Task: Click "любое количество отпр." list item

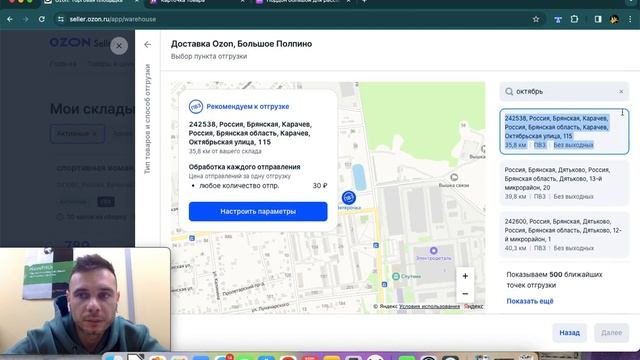Action: [239, 186]
